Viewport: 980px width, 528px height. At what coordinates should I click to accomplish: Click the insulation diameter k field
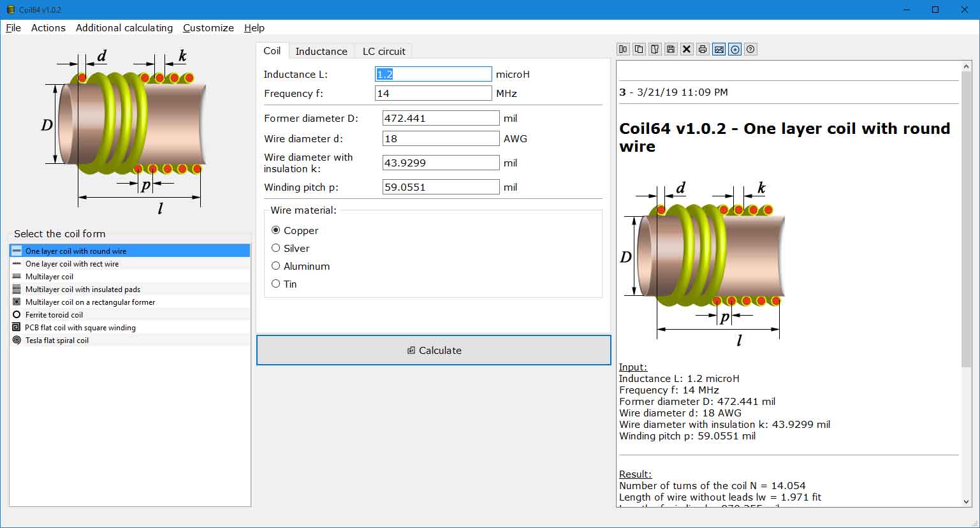[441, 163]
